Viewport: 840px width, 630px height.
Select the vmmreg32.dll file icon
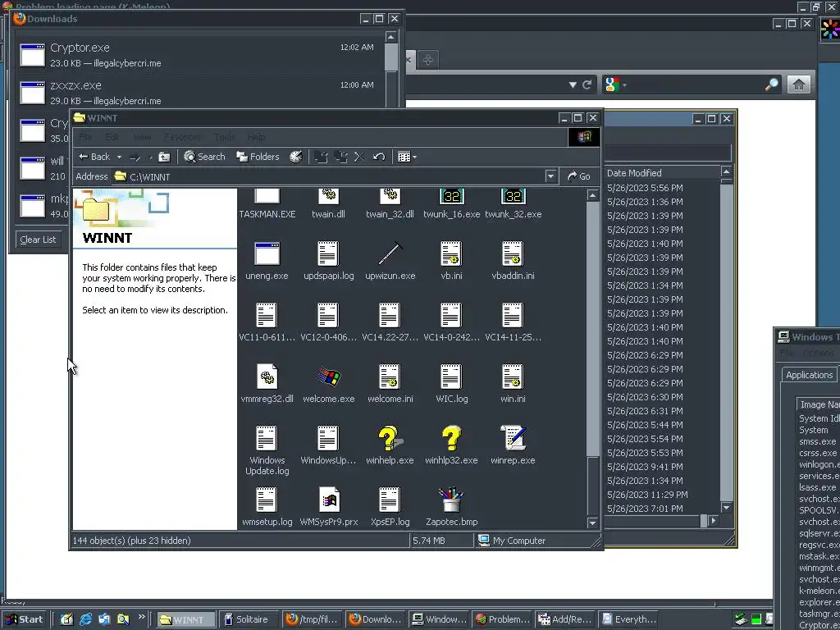pos(267,377)
